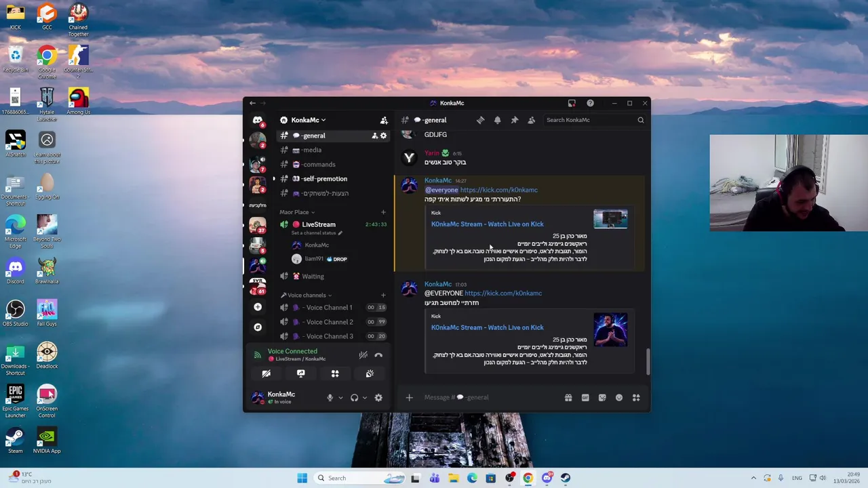
Task: Open Google Chrome on the taskbar
Action: tap(528, 478)
